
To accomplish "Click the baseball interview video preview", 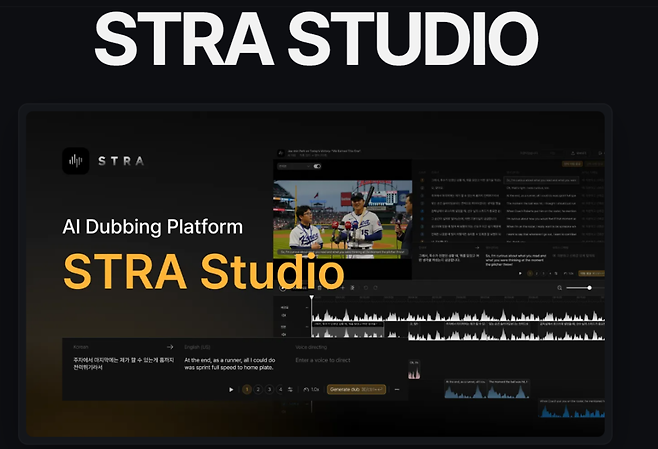I will coord(342,219).
